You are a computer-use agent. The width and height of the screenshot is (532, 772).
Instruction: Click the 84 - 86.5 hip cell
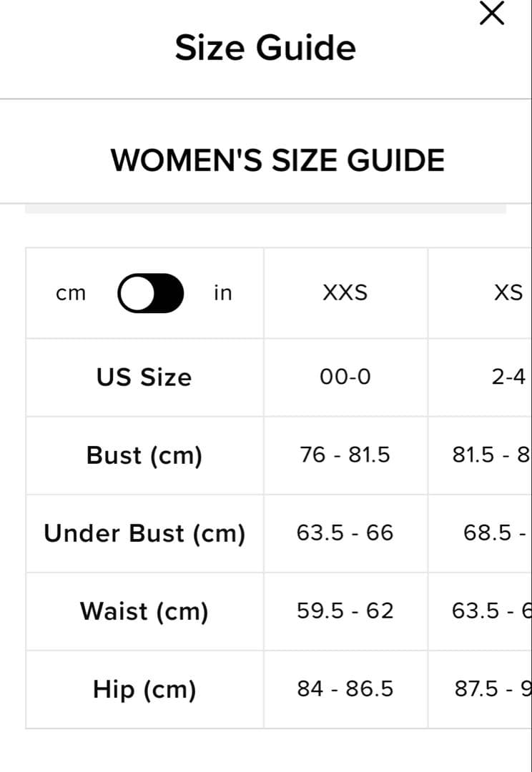pyautogui.click(x=345, y=689)
